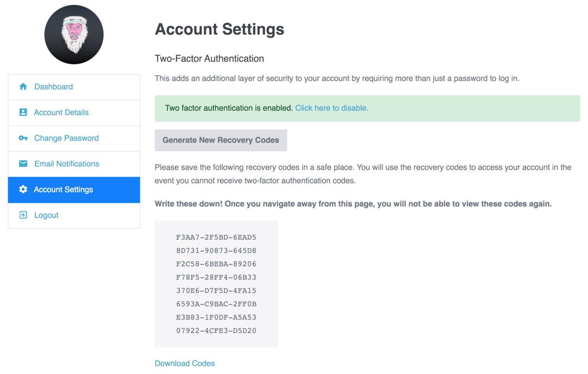Click recovery code F78F5-28FF4-06B33
This screenshot has height=374, width=588.
click(216, 277)
